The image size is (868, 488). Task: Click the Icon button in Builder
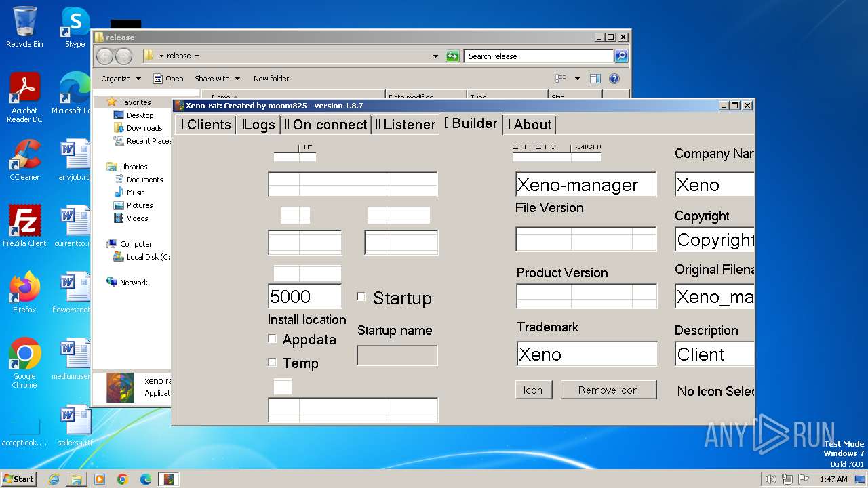533,390
